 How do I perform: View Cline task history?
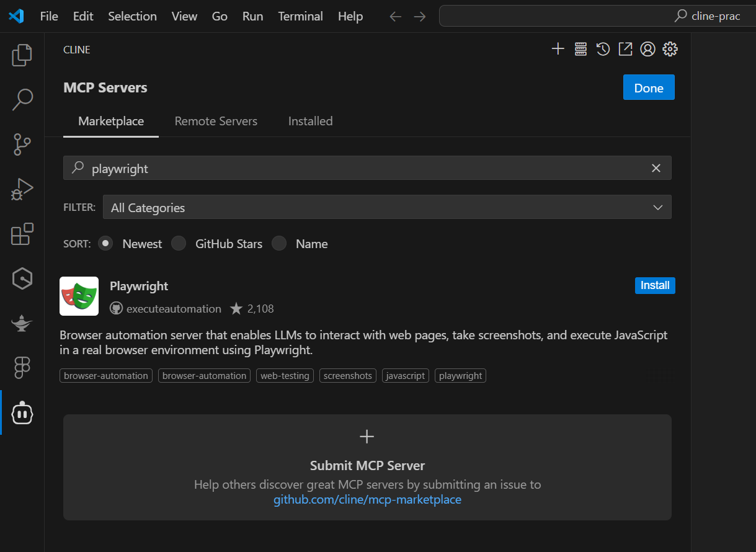(x=603, y=48)
